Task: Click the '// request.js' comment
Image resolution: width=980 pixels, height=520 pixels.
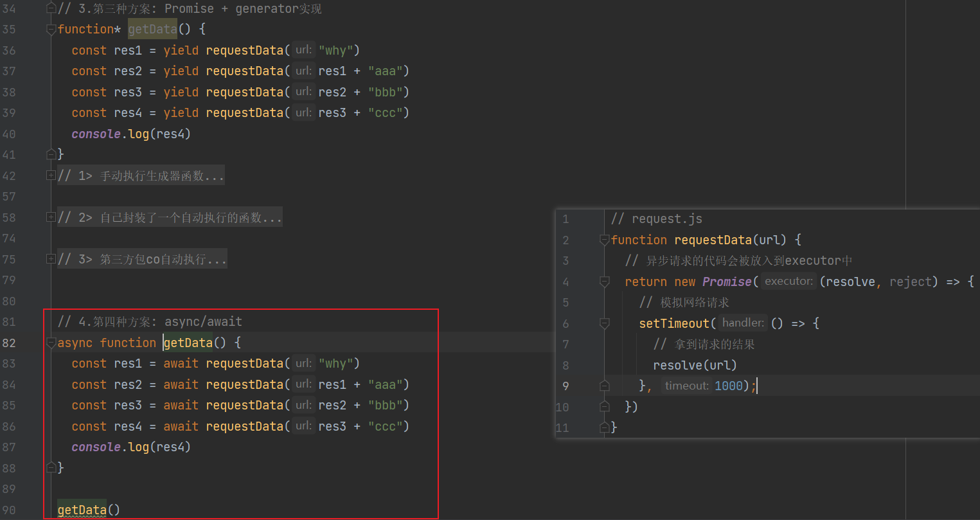Action: point(657,219)
